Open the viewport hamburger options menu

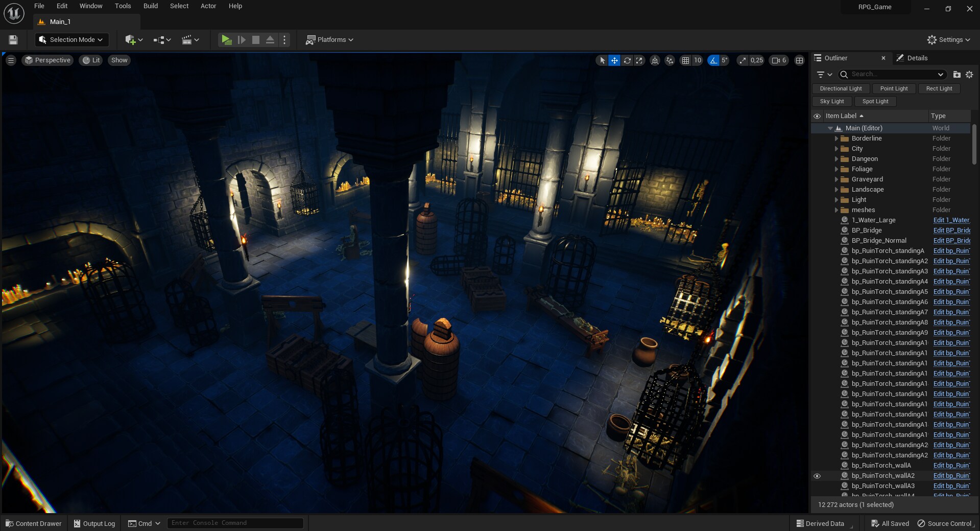[11, 60]
